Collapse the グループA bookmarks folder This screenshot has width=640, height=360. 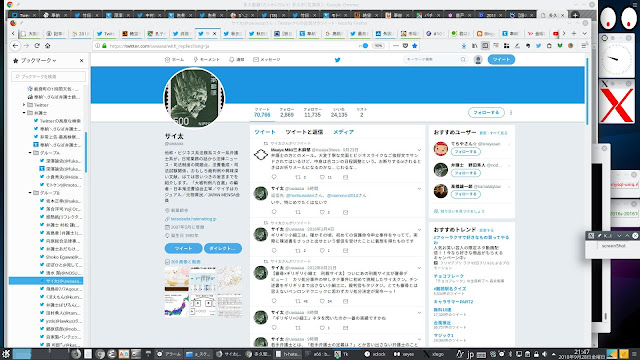(x=30, y=153)
